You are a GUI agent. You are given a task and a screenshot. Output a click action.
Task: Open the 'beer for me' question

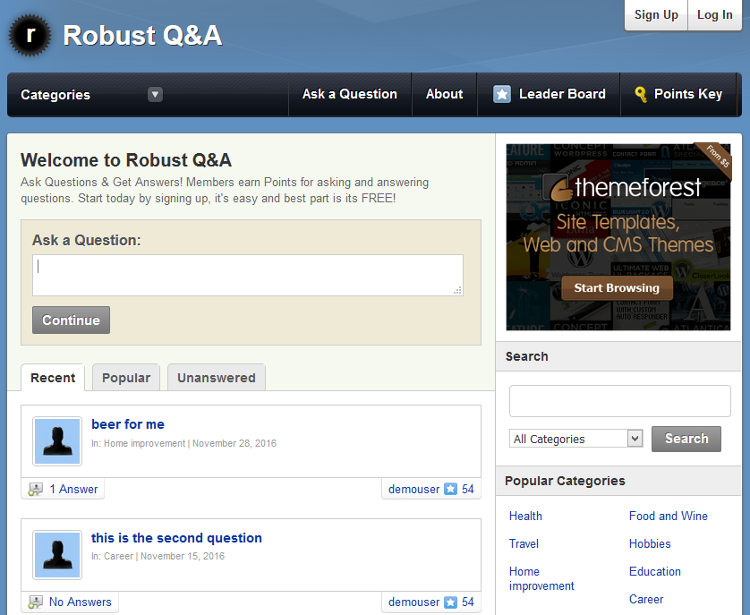click(128, 424)
